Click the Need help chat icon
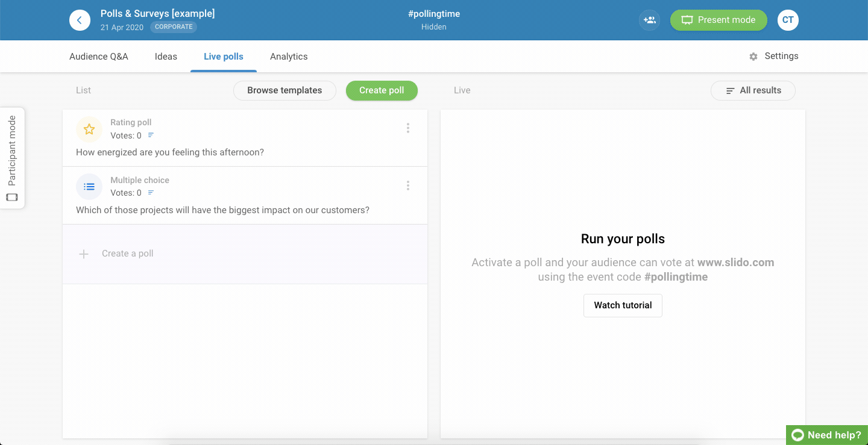The image size is (868, 445). point(798,435)
